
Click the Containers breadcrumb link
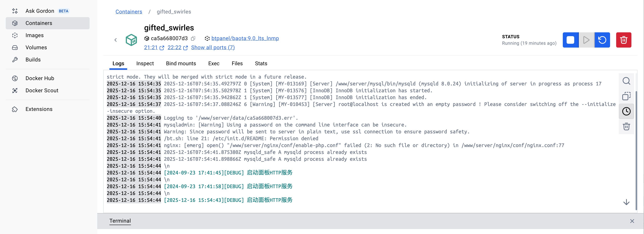point(128,12)
